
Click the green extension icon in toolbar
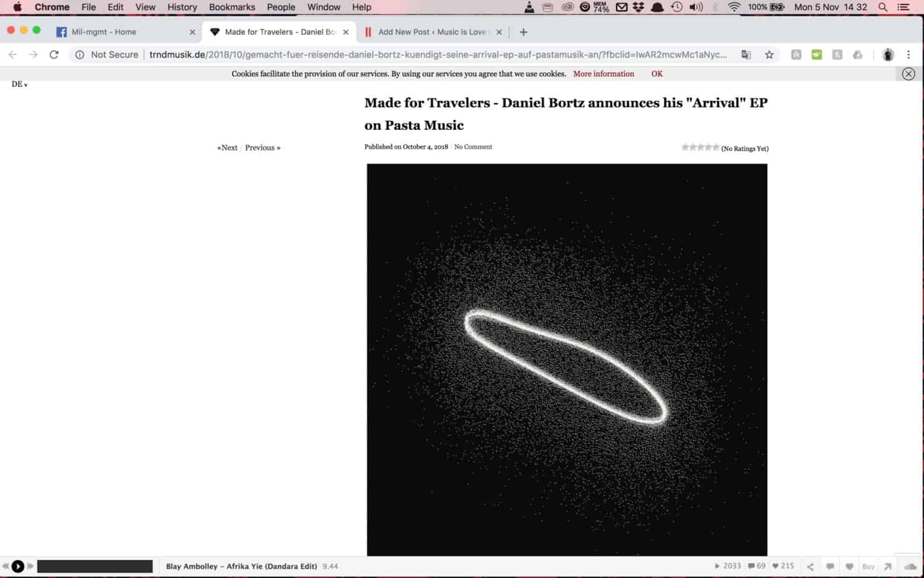click(817, 55)
